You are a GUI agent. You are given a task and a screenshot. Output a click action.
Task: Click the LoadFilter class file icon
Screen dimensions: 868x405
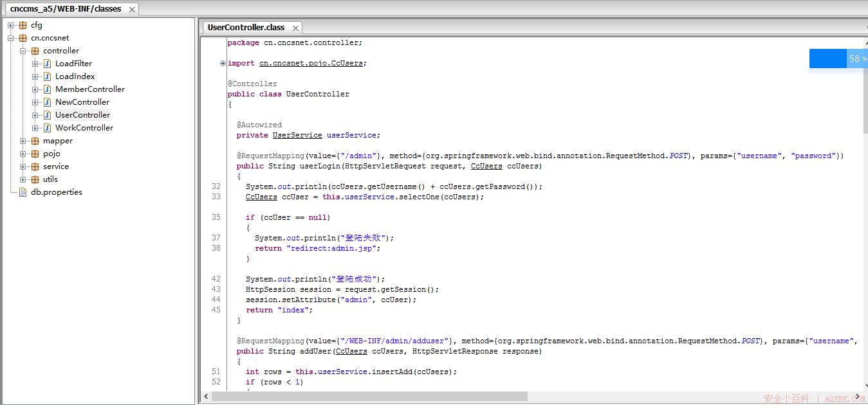pos(47,64)
